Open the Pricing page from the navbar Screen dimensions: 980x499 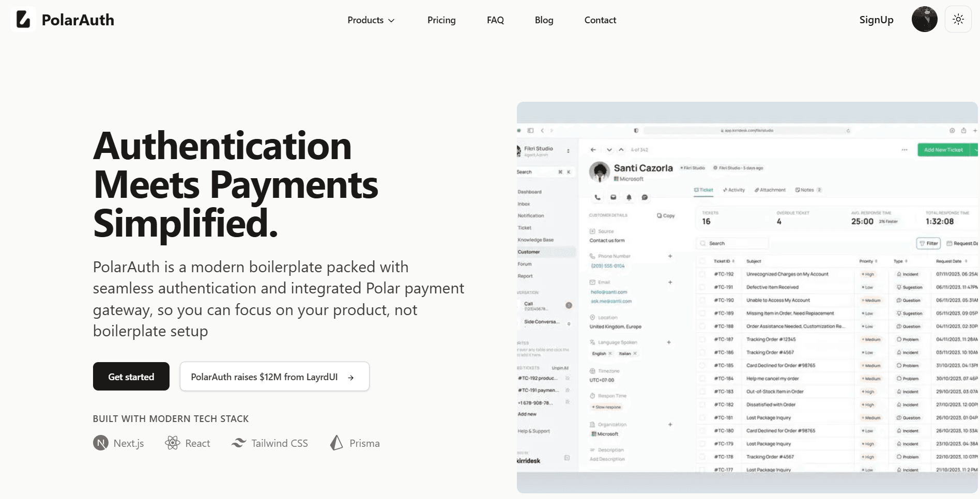[x=441, y=20]
